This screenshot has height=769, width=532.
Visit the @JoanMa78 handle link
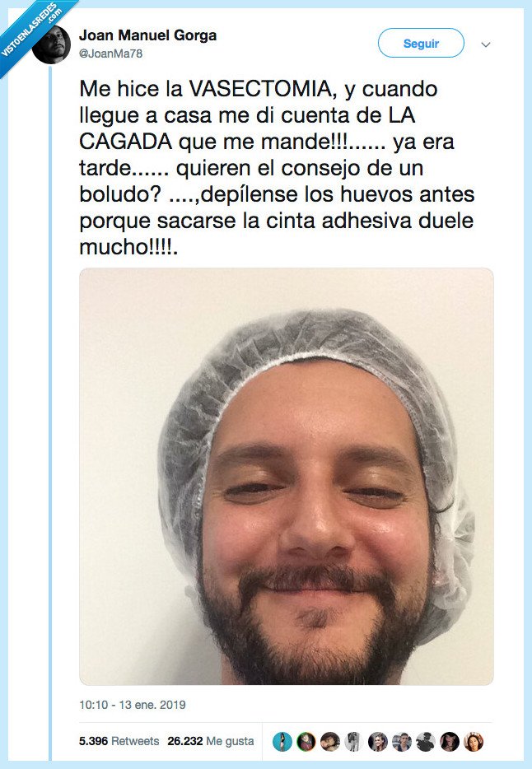(x=111, y=54)
